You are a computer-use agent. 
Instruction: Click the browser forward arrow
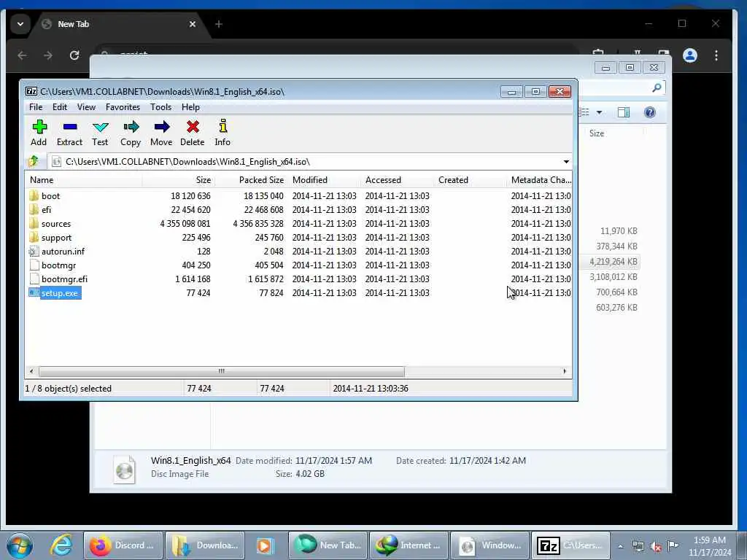coord(48,55)
